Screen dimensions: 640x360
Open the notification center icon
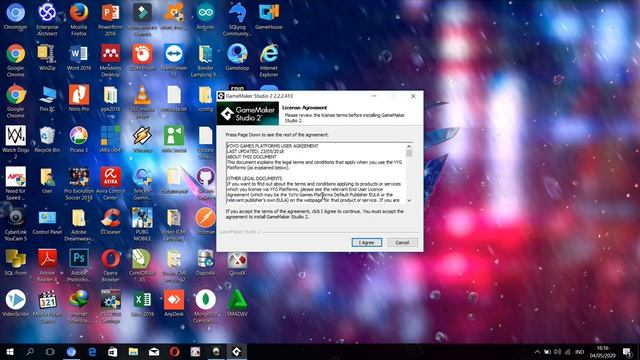pos(627,352)
